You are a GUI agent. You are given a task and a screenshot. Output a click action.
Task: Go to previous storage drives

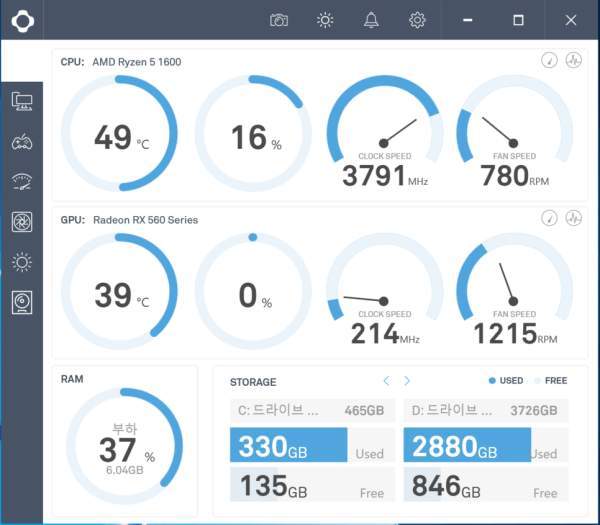tap(386, 380)
